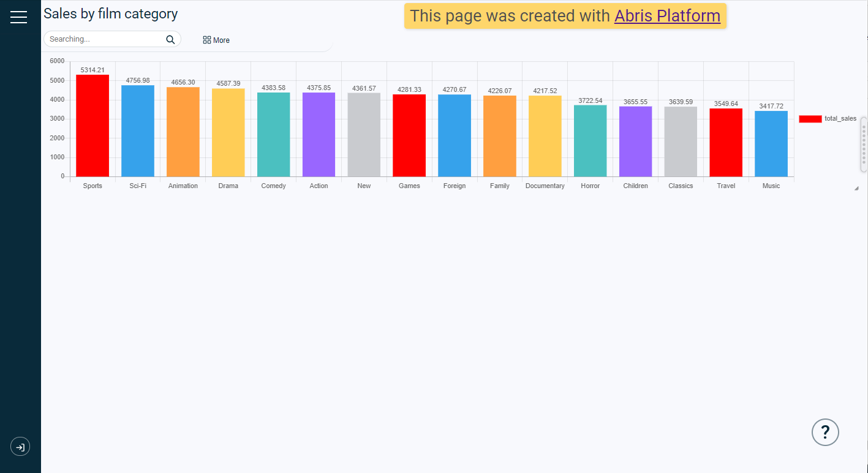This screenshot has height=473, width=868.
Task: Open the Abris Platform link
Action: pyautogui.click(x=667, y=16)
